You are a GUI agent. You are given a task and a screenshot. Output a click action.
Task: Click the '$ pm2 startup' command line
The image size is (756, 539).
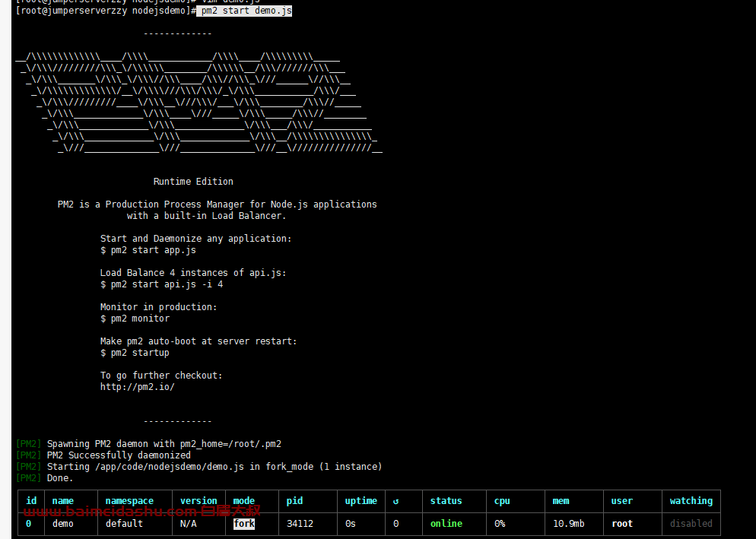(135, 353)
